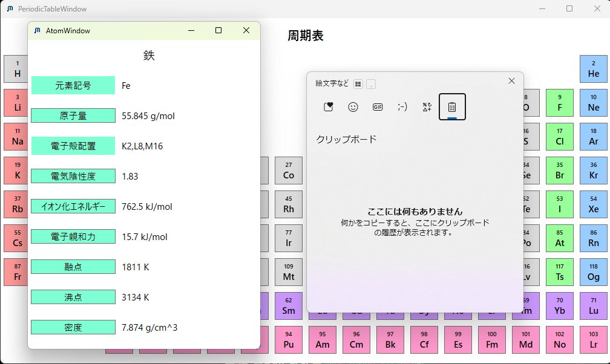Image resolution: width=610 pixels, height=364 pixels.
Task: Open fermium Fm element
Action: 491,339
